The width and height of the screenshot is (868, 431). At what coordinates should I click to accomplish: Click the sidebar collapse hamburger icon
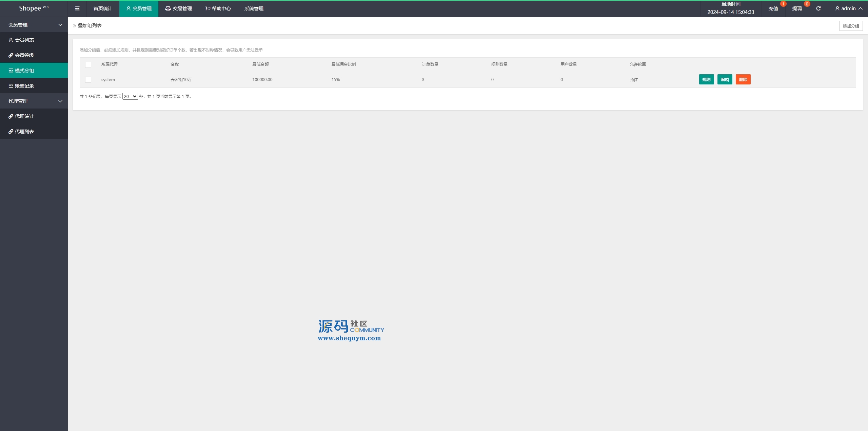pyautogui.click(x=77, y=8)
